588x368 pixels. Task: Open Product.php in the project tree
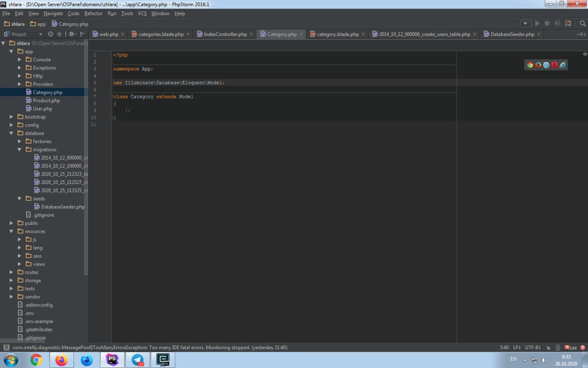(46, 100)
